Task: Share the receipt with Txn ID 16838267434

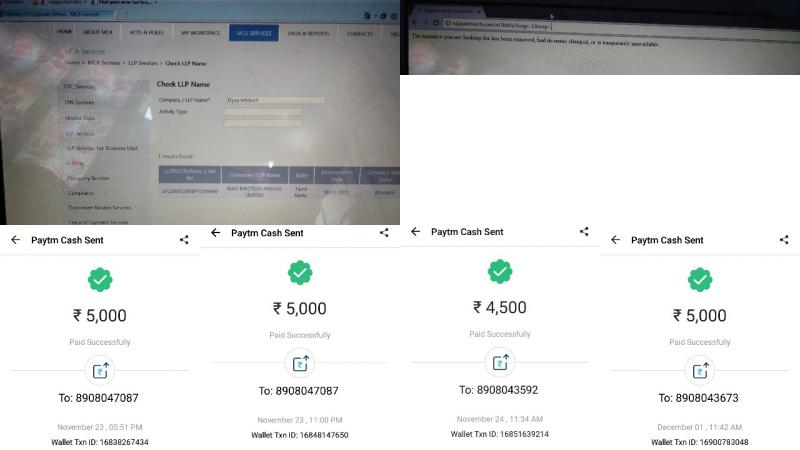Action: point(184,240)
